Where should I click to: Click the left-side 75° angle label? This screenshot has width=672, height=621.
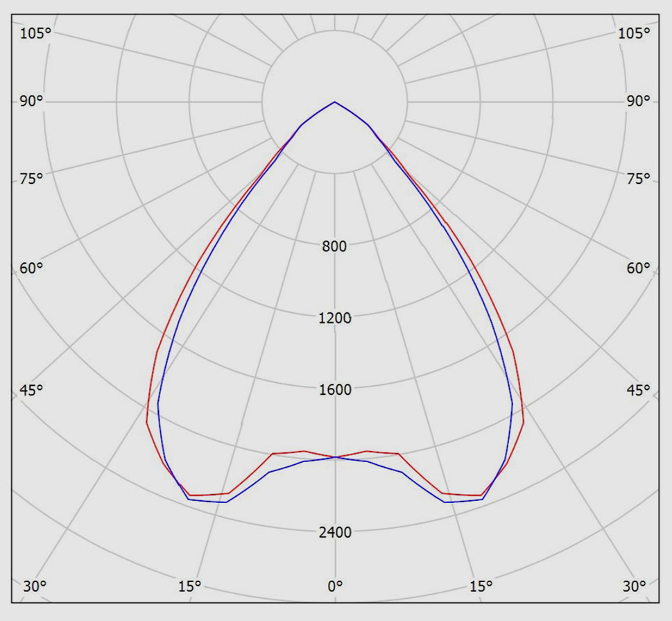pyautogui.click(x=31, y=178)
